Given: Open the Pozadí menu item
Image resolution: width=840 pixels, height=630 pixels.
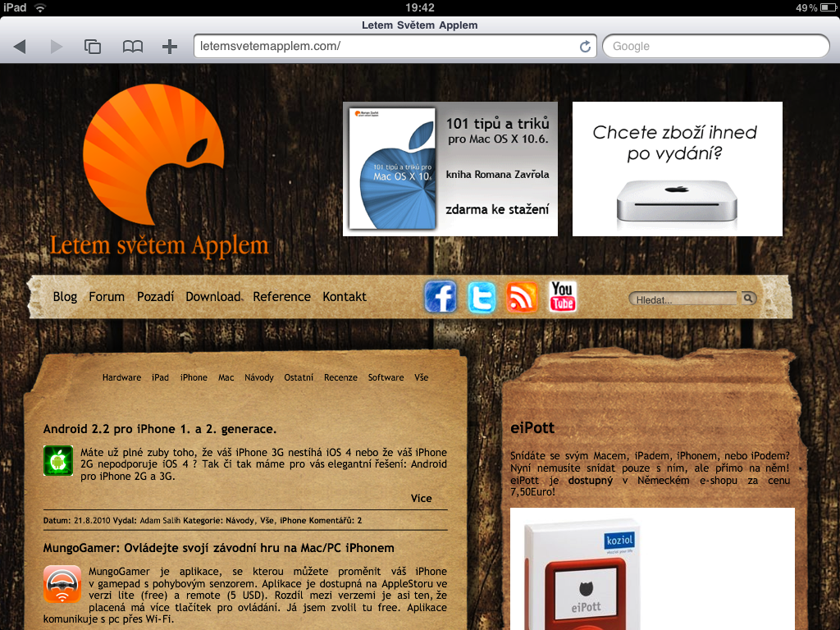Looking at the screenshot, I should point(155,296).
